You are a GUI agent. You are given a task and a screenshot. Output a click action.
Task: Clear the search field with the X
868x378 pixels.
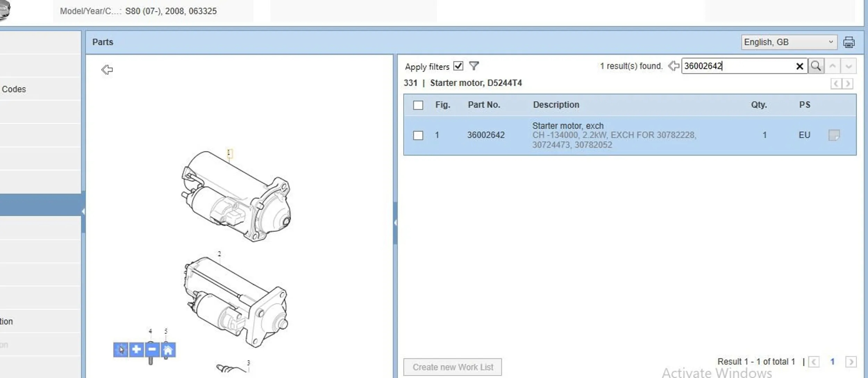pos(799,66)
